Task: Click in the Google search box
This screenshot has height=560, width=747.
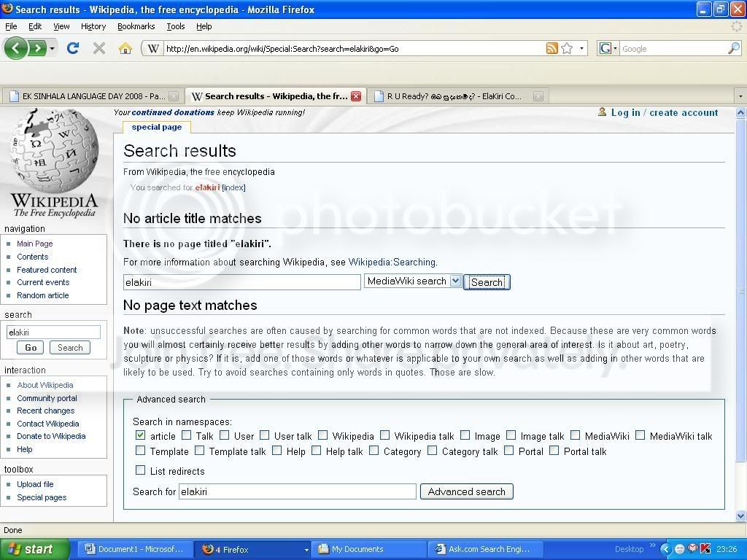Action: (673, 49)
